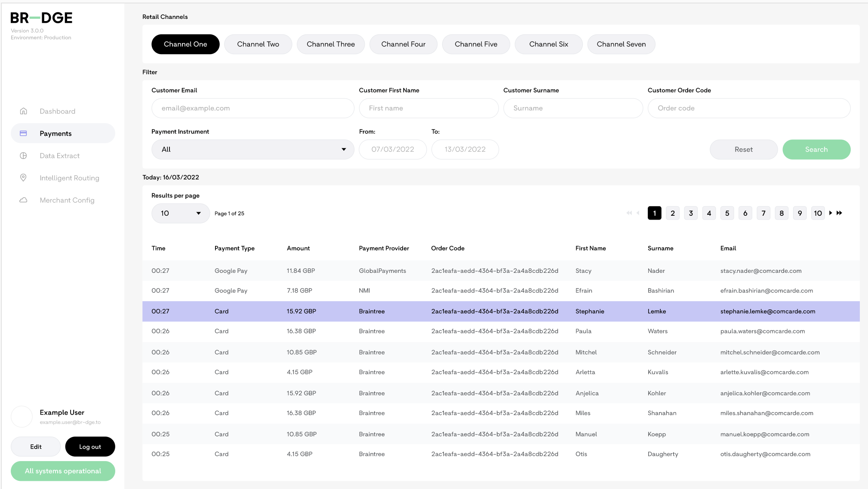Activate Channel Seven
868x489 pixels.
click(621, 44)
